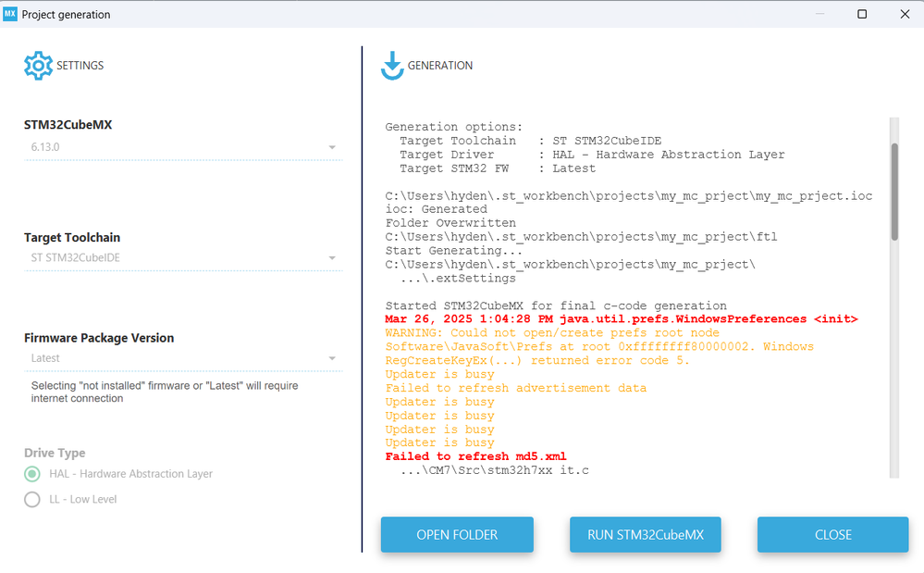This screenshot has width=924, height=573.
Task: Click the my_mc_prject\ftl path line
Action: click(x=581, y=237)
